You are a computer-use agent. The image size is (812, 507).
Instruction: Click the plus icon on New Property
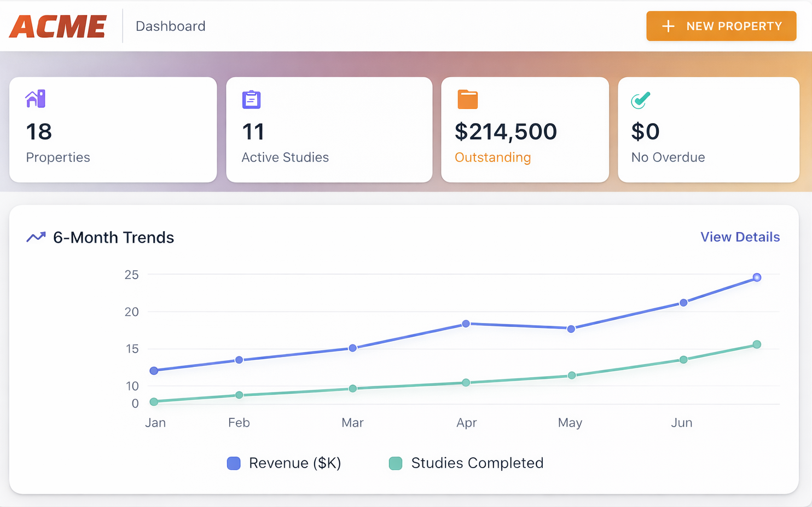(668, 26)
